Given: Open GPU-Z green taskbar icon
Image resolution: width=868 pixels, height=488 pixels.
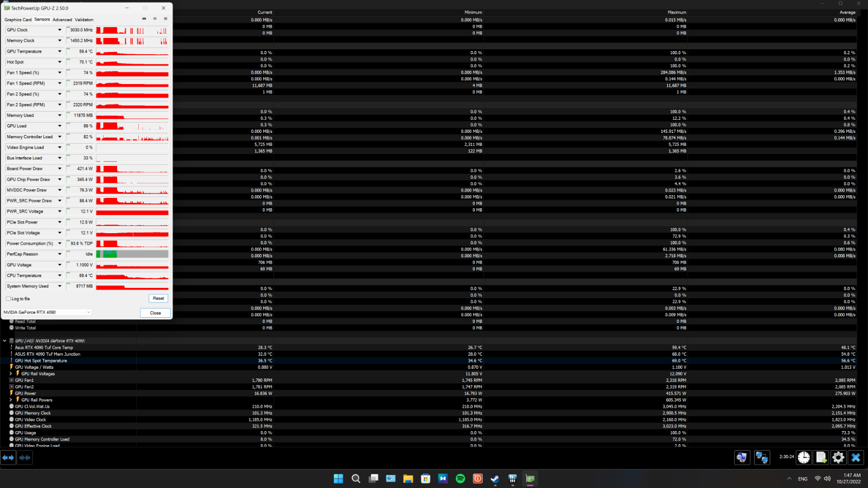Looking at the screenshot, I should point(529,478).
